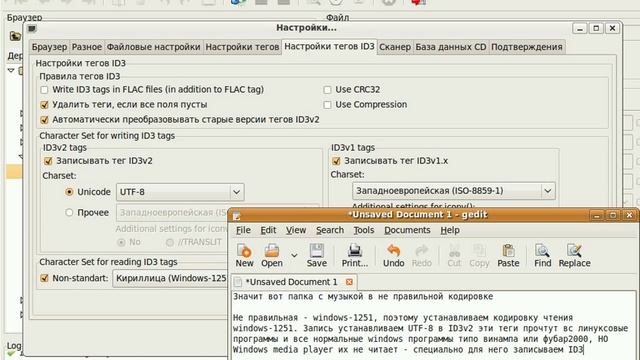The width and height of the screenshot is (640, 360).
Task: Click the Log label in background window
Action: click(x=14, y=345)
